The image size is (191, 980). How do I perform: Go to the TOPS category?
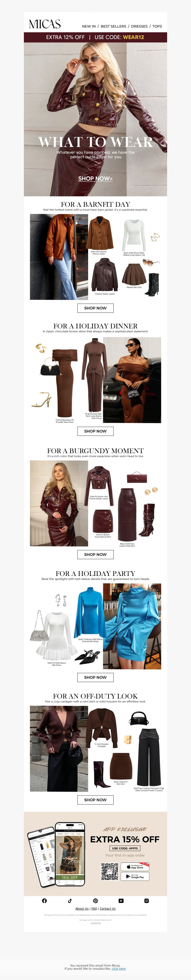tap(157, 26)
